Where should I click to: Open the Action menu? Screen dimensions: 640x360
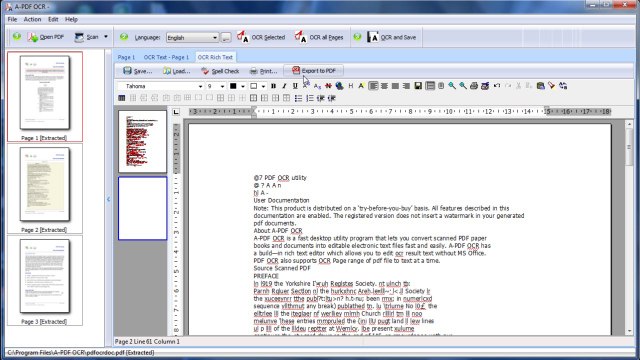(x=32, y=19)
